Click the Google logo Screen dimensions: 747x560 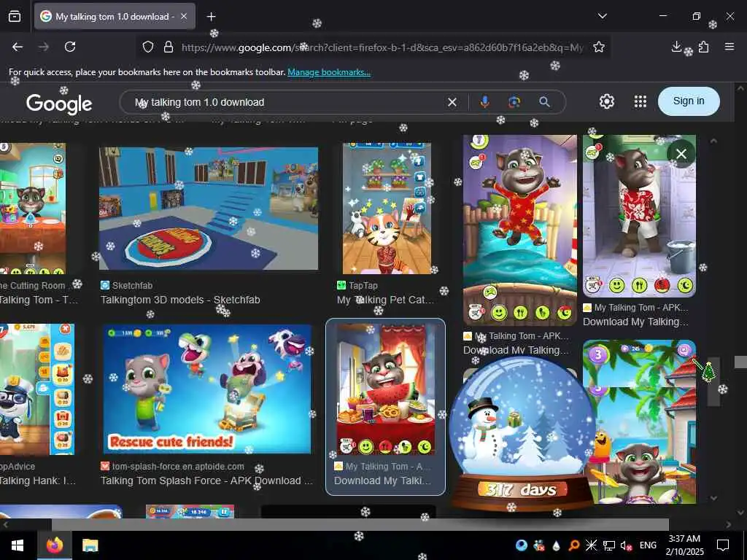pos(59,104)
